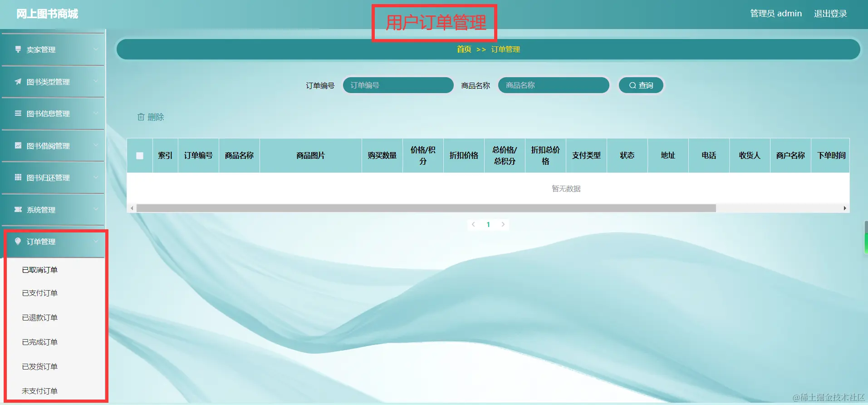Expand the 图书借阅管理 chevron

click(96, 145)
